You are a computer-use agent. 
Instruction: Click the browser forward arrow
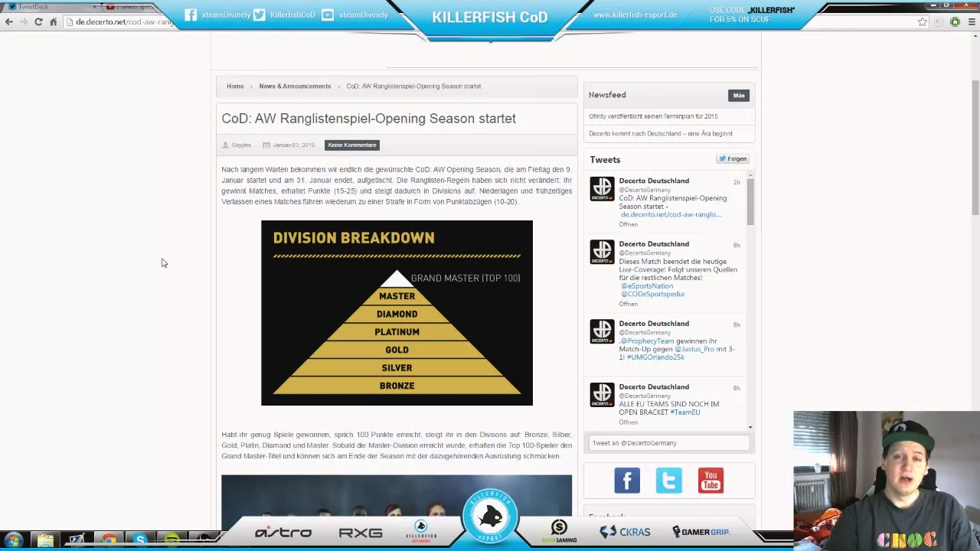click(x=23, y=21)
